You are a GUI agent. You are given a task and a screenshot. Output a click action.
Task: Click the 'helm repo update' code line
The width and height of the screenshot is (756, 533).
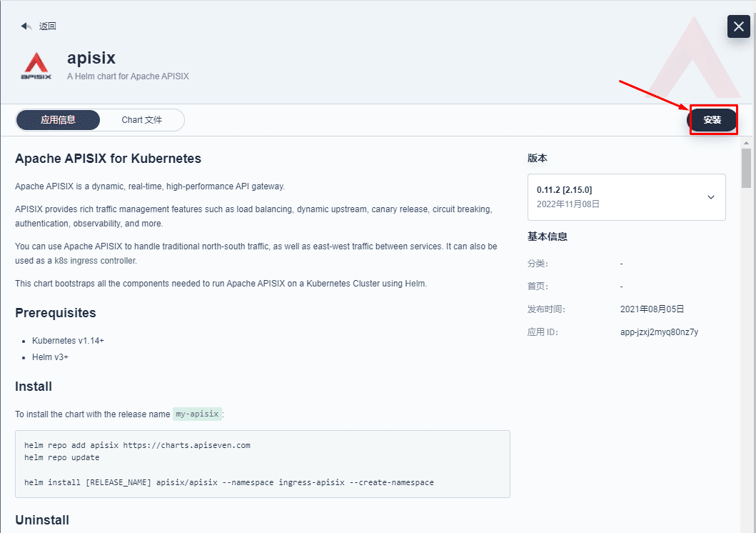[61, 457]
